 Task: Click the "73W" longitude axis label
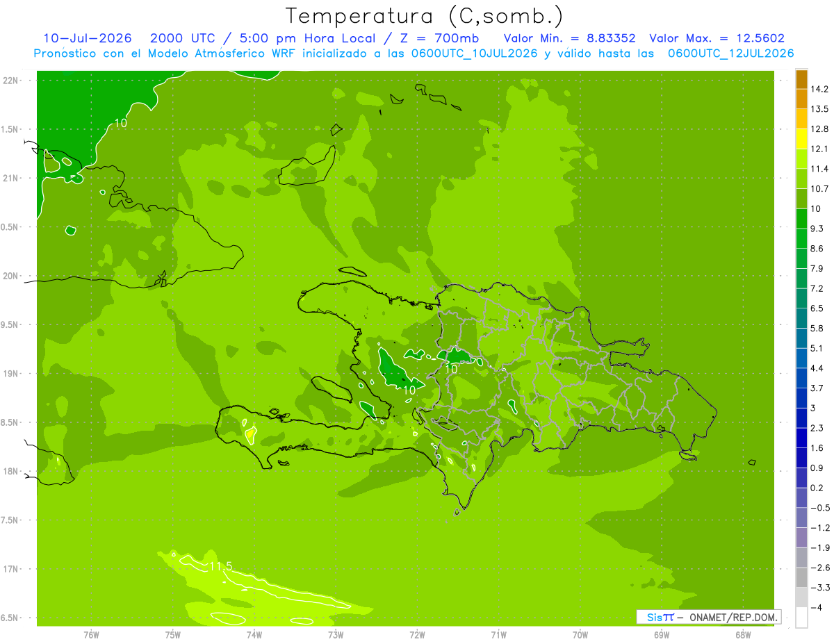click(x=336, y=635)
